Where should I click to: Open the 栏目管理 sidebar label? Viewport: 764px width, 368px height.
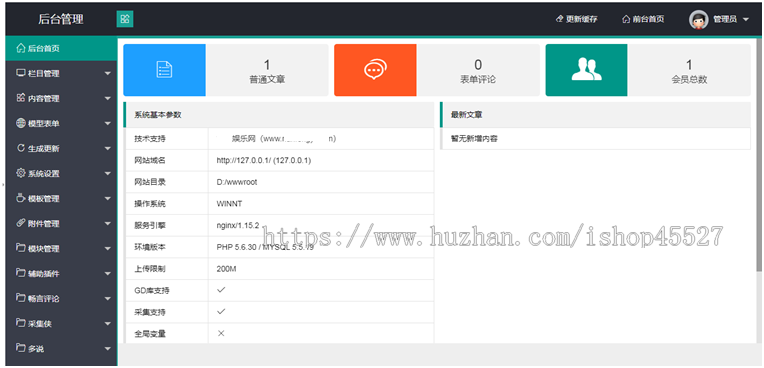(x=43, y=74)
